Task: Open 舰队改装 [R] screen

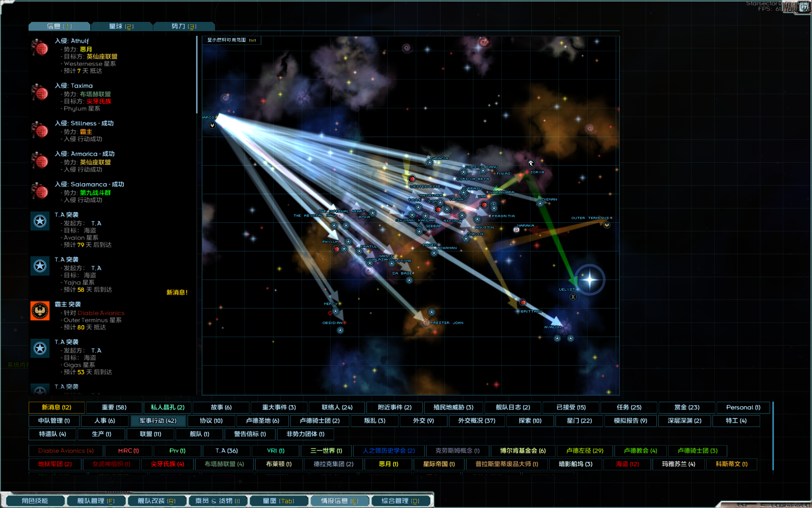Action: (x=157, y=501)
